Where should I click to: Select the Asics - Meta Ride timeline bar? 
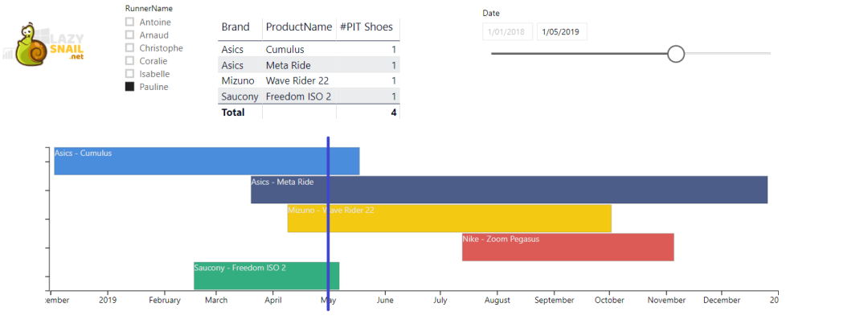click(510, 190)
